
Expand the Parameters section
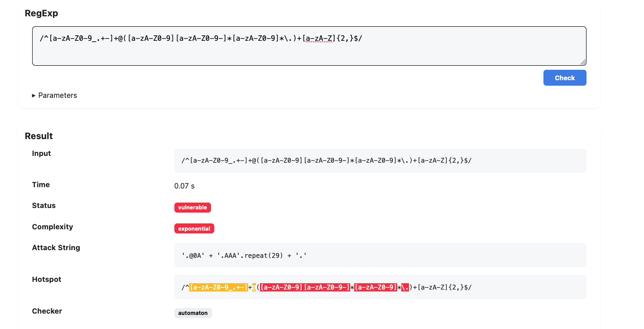pyautogui.click(x=55, y=95)
